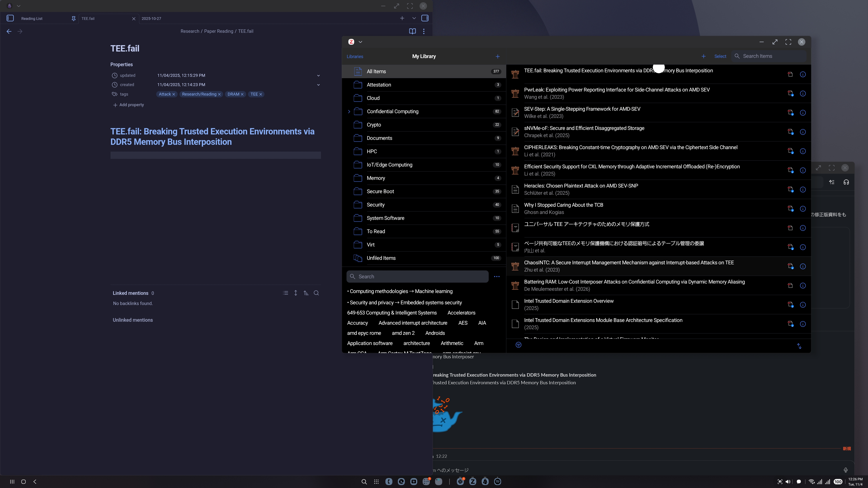Viewport: 868px width, 488px height.
Task: Open Zotero app menu chevron
Action: (x=360, y=42)
